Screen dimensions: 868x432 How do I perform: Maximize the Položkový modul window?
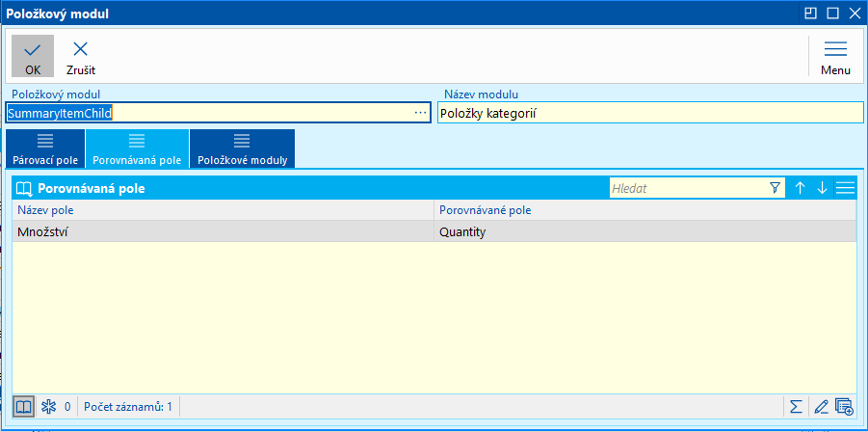coord(833,13)
